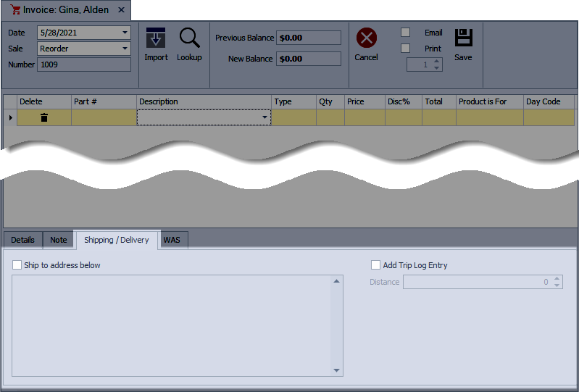This screenshot has width=579, height=392.
Task: Click the Total column header
Action: [x=439, y=101]
